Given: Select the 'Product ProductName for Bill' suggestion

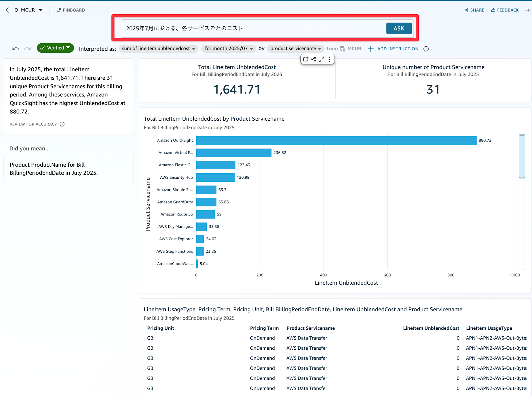Looking at the screenshot, I should pos(68,169).
